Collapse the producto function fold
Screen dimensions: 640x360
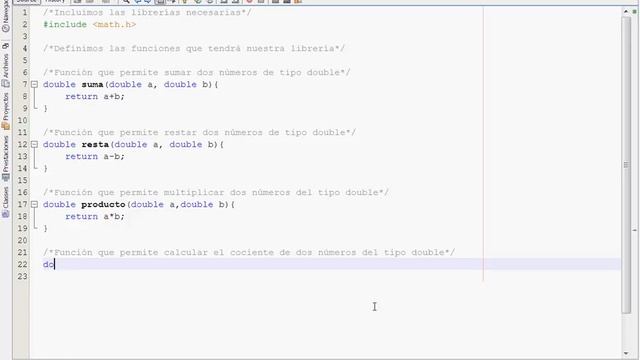pos(35,204)
